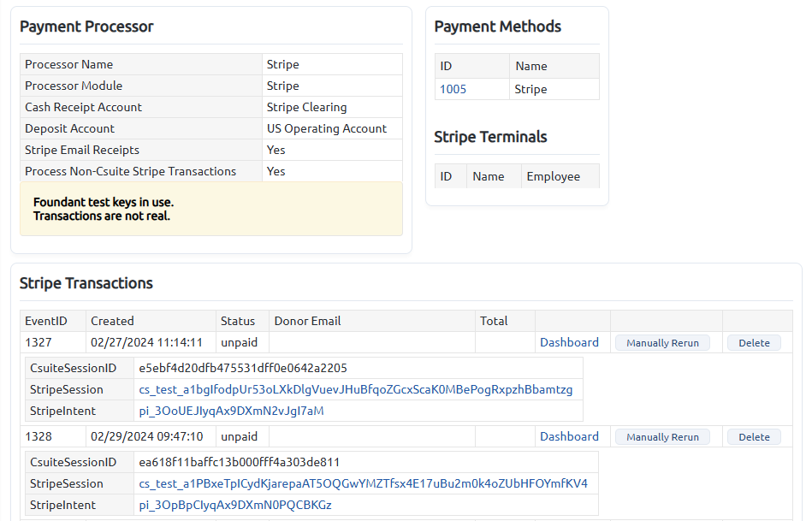
Task: Click the Foundant test keys warning text
Action: (x=104, y=209)
